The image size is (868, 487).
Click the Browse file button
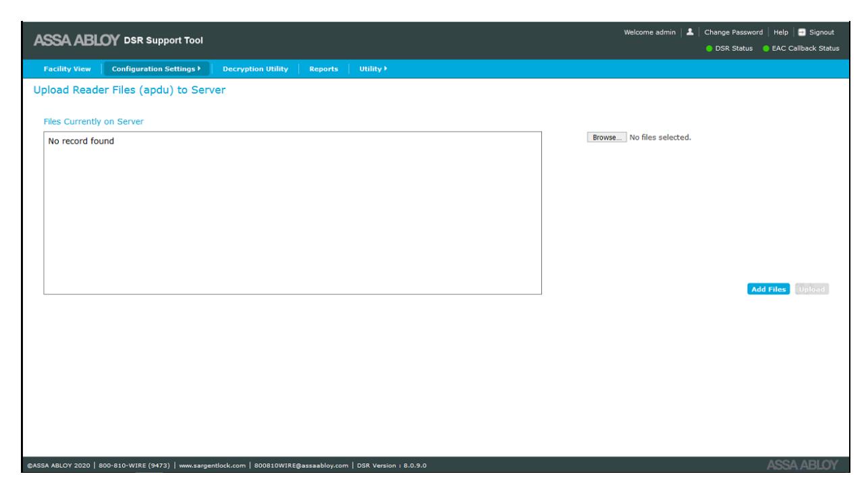point(607,138)
